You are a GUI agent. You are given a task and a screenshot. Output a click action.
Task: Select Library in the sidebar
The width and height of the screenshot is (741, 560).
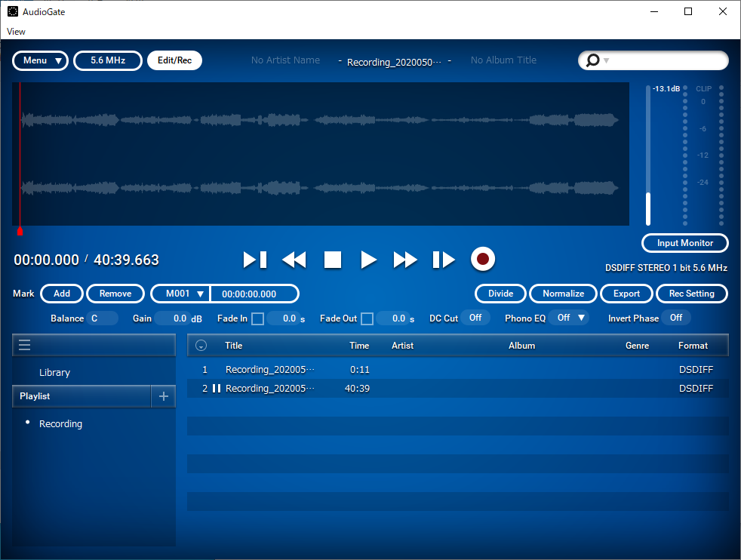click(x=55, y=372)
